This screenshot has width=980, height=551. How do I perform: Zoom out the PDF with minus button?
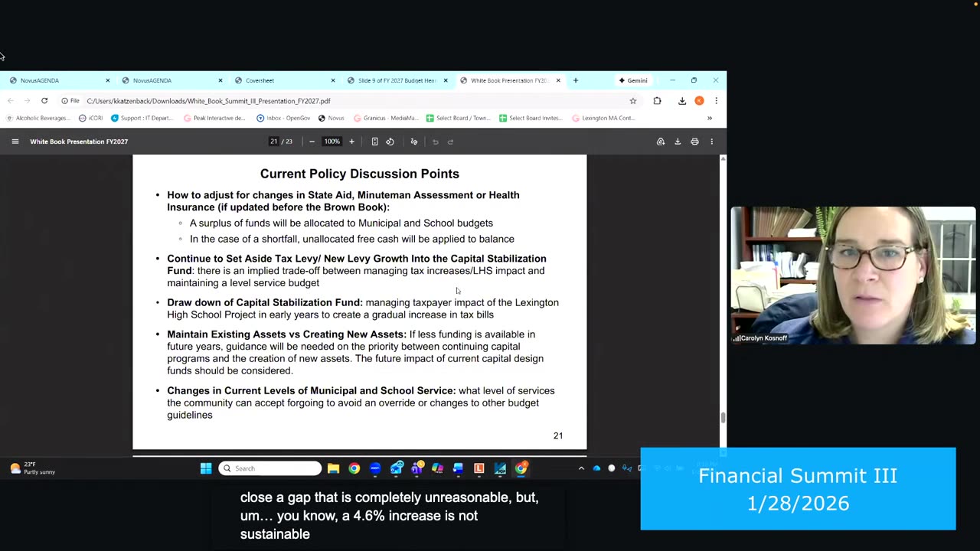click(312, 142)
